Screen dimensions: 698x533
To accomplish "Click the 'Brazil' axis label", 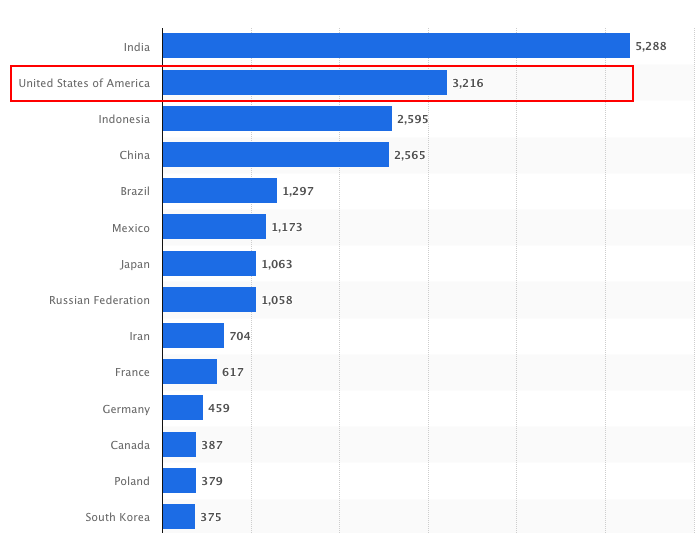I will click(135, 191).
